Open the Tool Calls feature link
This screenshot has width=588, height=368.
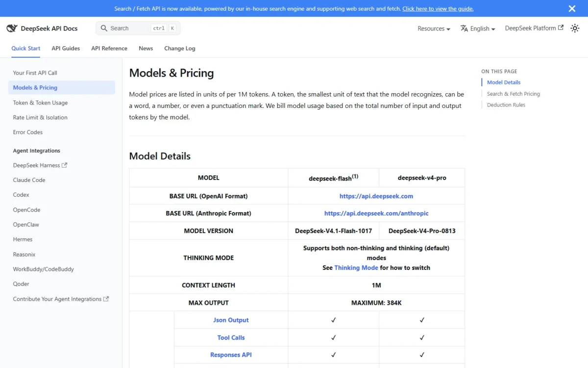pyautogui.click(x=231, y=338)
